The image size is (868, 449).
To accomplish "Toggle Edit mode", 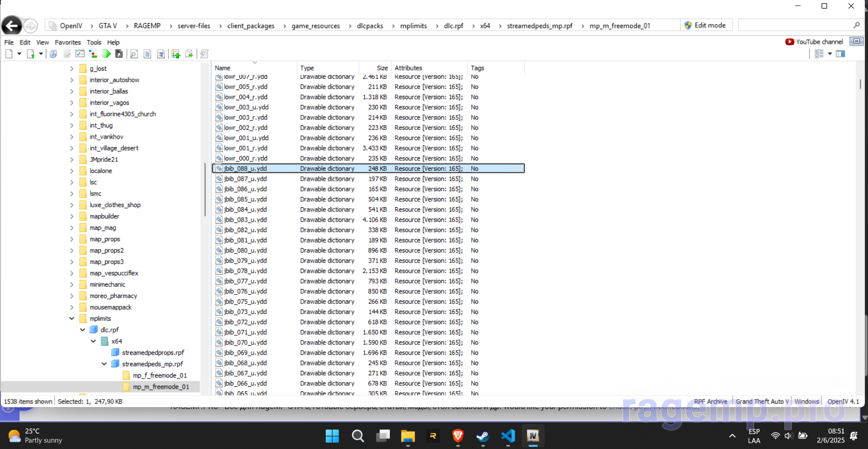I will (x=706, y=25).
